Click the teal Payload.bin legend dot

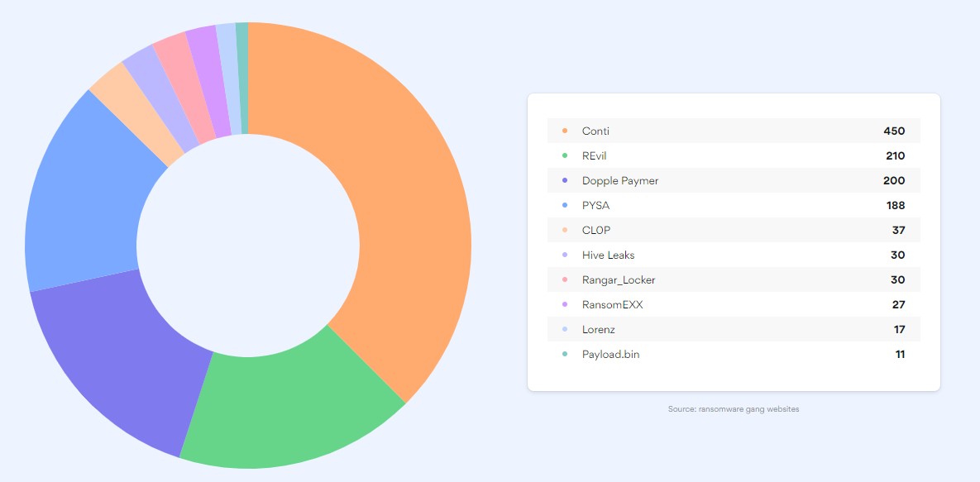pyautogui.click(x=565, y=355)
